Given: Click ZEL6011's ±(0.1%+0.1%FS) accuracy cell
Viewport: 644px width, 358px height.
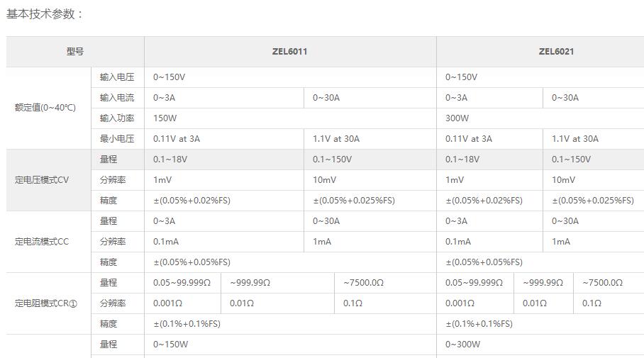Looking at the screenshot, I should (x=187, y=324).
